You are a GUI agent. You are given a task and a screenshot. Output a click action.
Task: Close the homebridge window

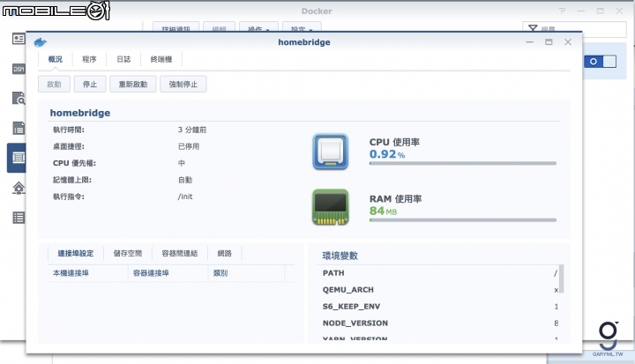[x=568, y=42]
